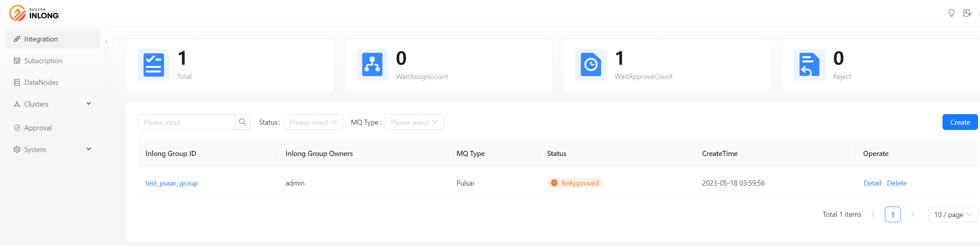980x246 pixels.
Task: Collapse the sidebar with arrow toggle
Action: [x=106, y=42]
